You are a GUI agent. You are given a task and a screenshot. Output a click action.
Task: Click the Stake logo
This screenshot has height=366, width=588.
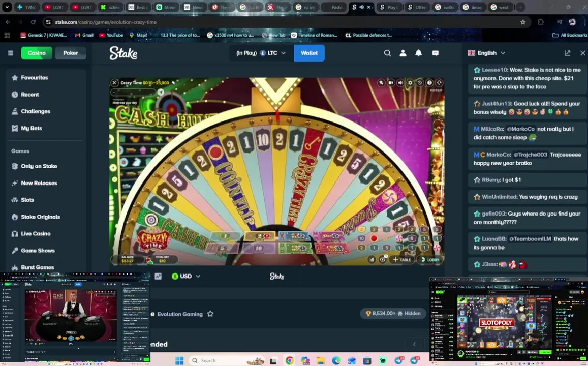123,53
